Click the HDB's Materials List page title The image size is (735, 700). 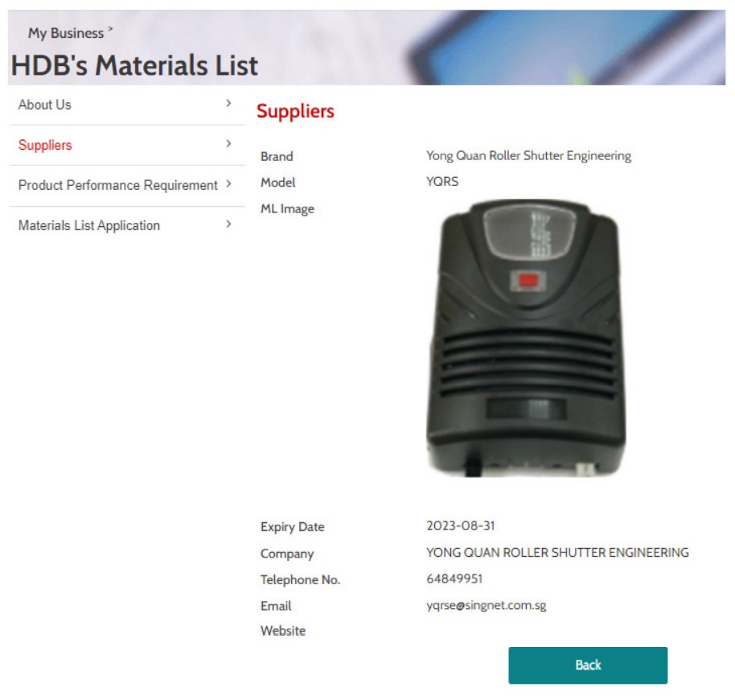point(134,65)
